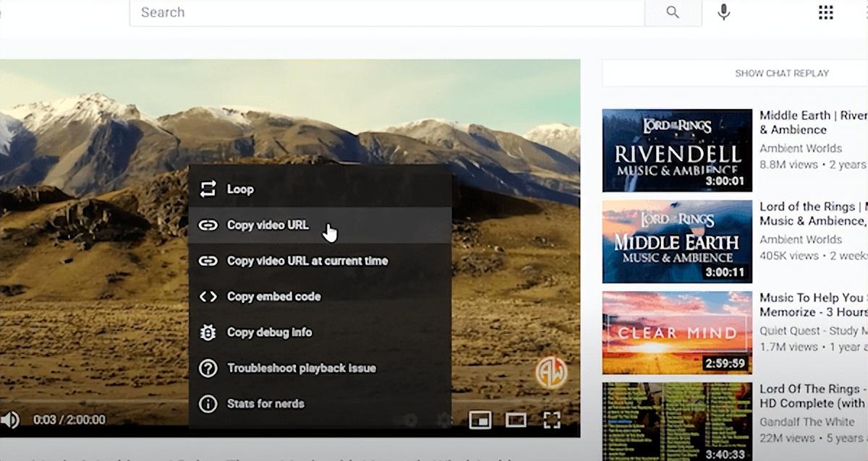
Task: Click the search magnifier button
Action: click(673, 12)
